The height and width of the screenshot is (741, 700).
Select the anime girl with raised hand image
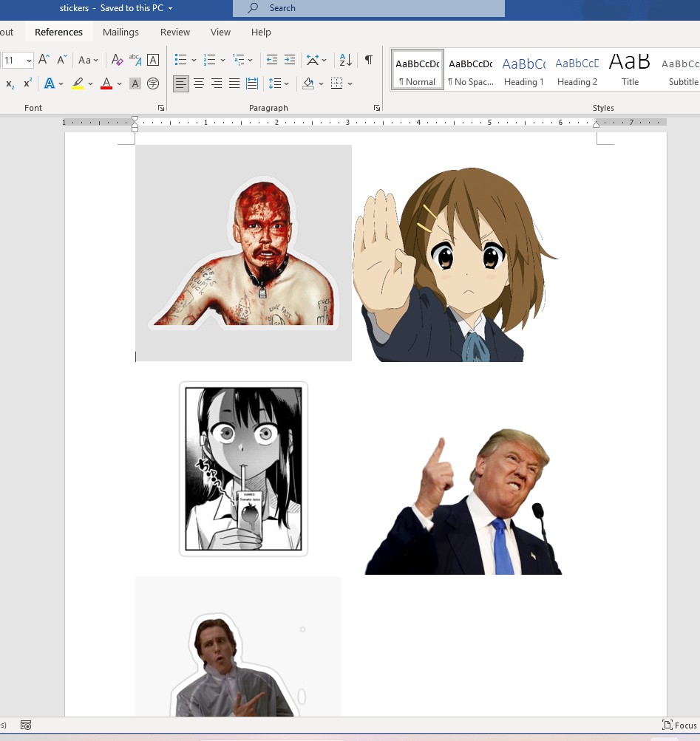tap(455, 264)
